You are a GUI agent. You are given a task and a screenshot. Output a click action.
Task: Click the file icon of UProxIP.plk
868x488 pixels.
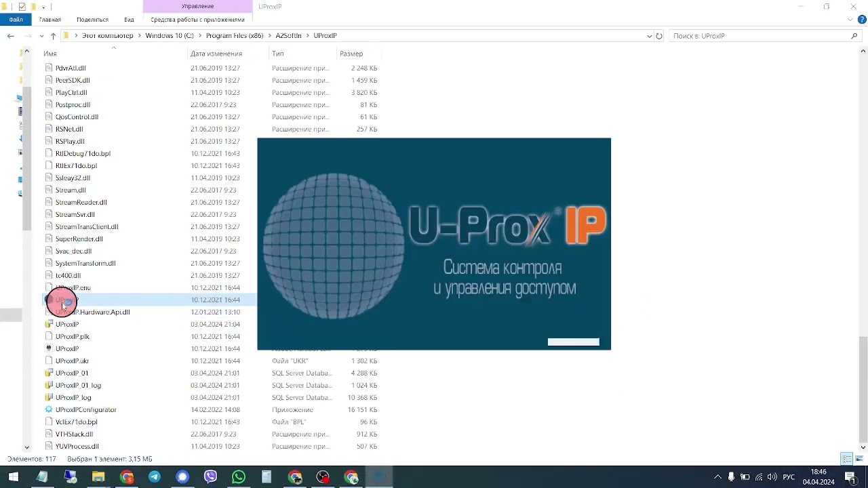(48, 336)
